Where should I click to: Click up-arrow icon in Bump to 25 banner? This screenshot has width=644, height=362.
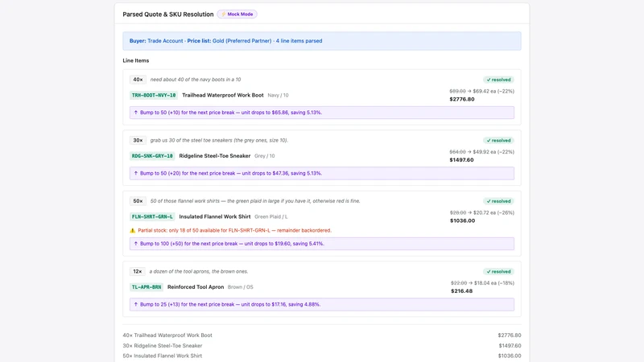(x=136, y=305)
